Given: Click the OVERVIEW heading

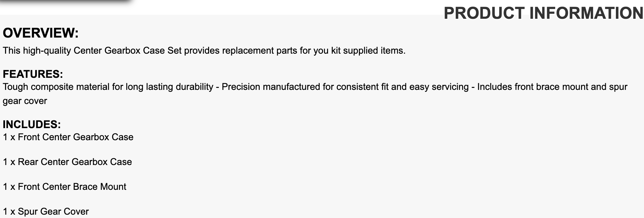Looking at the screenshot, I should tap(41, 33).
